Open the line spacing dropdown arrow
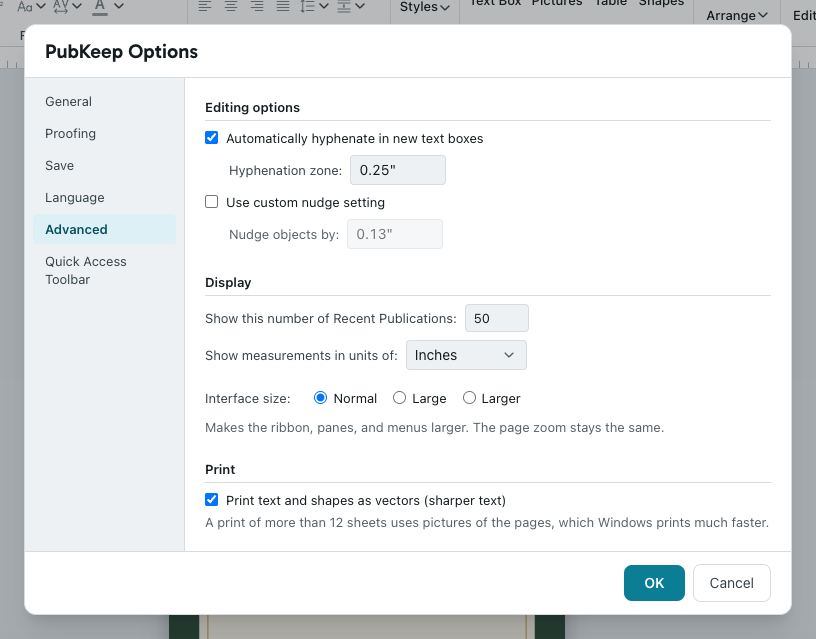Screen dimensions: 816x639 pyautogui.click(x=324, y=6)
